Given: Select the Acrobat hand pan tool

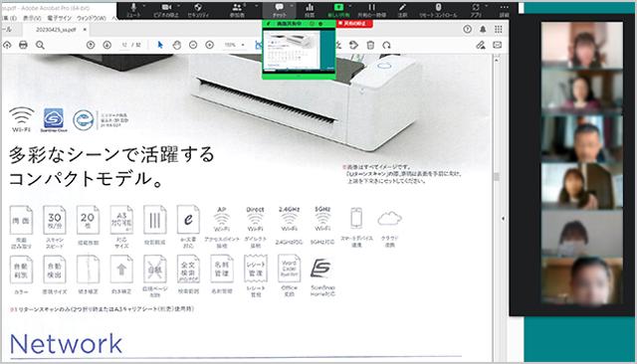Looking at the screenshot, I should [177, 45].
